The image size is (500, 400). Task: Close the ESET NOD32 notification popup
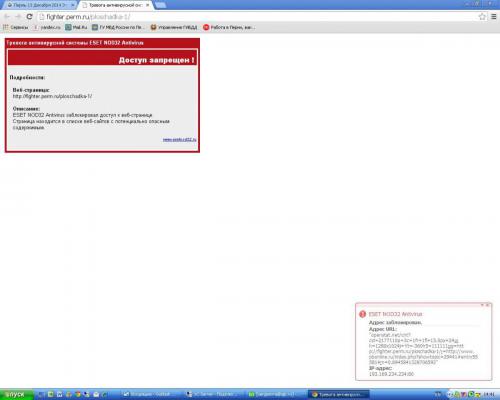click(x=487, y=305)
